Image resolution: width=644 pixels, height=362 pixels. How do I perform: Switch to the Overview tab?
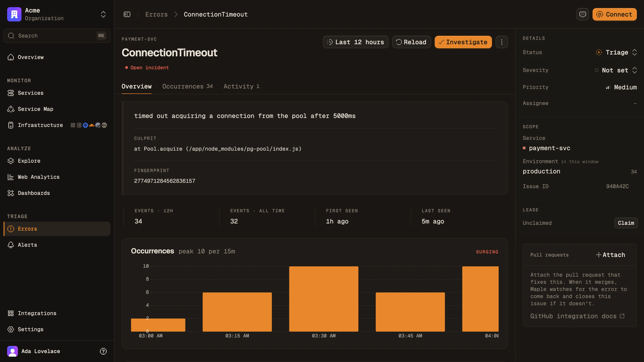[x=136, y=86]
